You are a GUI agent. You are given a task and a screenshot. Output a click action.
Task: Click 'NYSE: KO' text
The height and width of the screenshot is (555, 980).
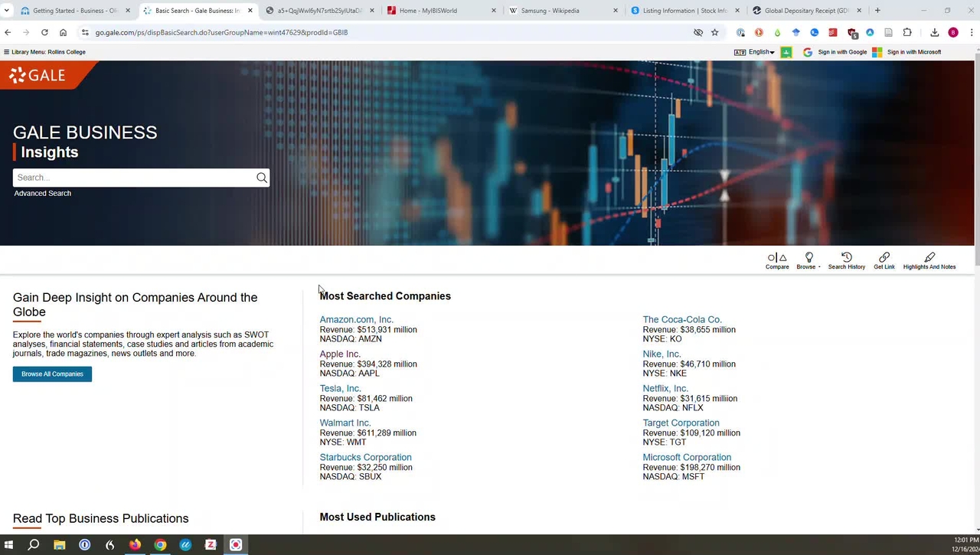click(662, 339)
